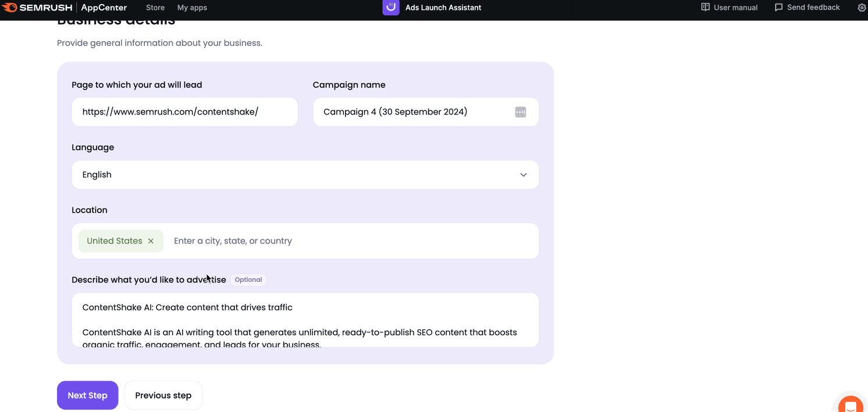Click the Send feedback speech bubble icon
The width and height of the screenshot is (868, 412).
tap(778, 8)
